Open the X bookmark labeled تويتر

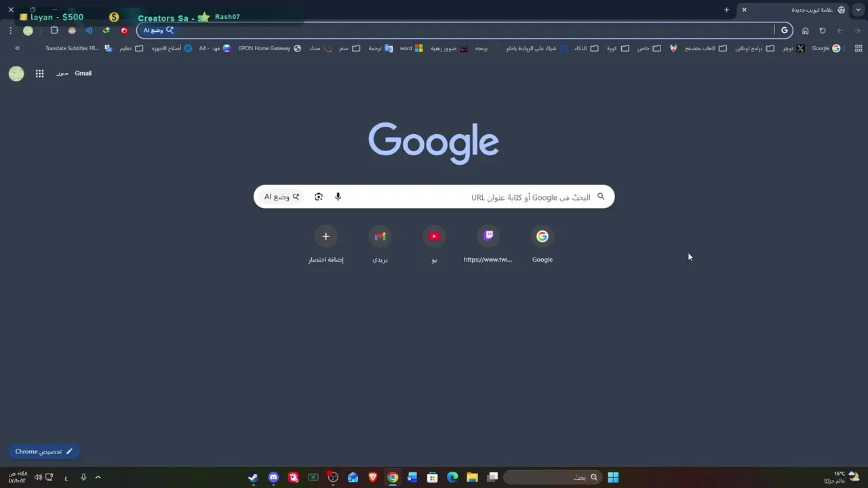pos(793,48)
